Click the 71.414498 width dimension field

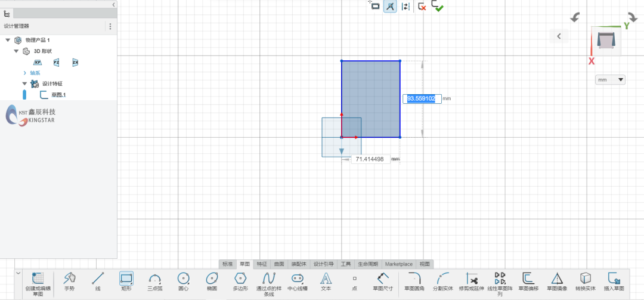tap(370, 159)
